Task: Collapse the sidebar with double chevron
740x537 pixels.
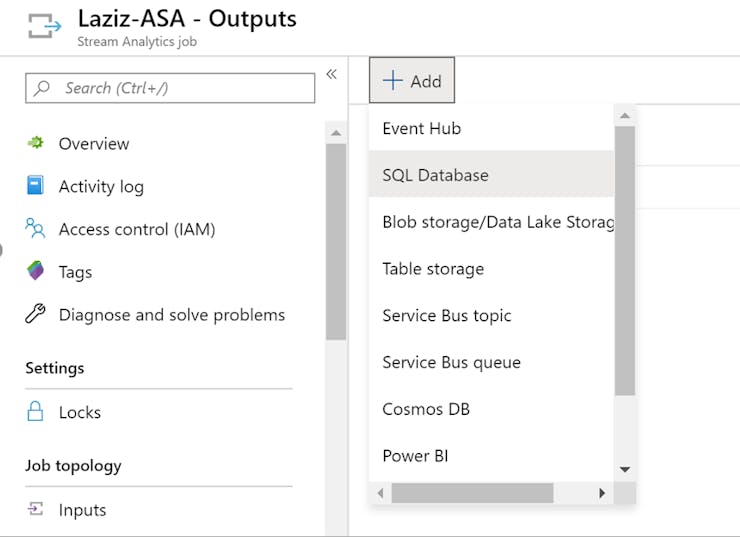Action: click(x=331, y=74)
